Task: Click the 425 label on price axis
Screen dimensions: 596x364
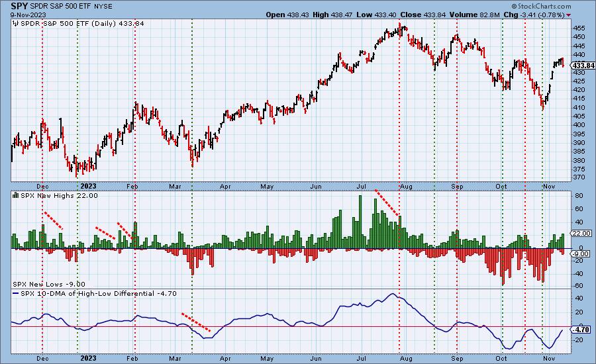Action: [x=579, y=81]
